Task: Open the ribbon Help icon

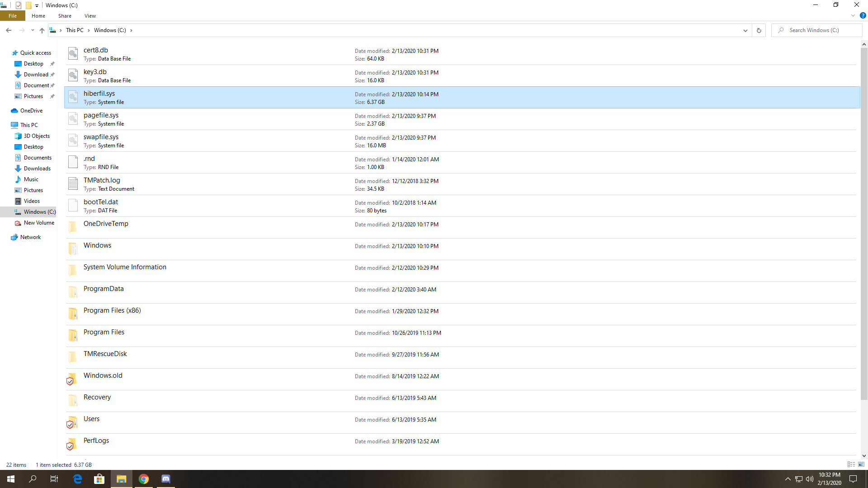Action: tap(863, 15)
